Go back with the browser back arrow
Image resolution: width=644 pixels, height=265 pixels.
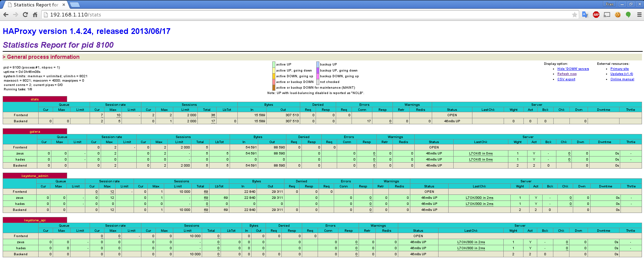coord(6,14)
